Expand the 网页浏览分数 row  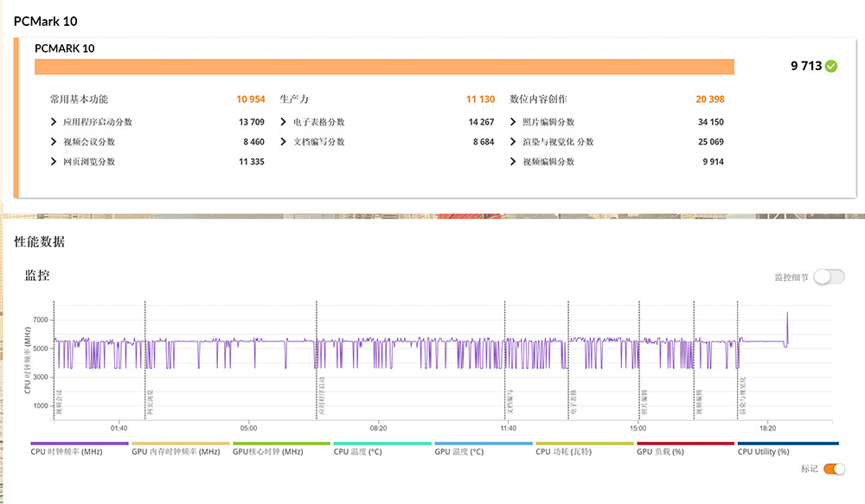coord(54,162)
